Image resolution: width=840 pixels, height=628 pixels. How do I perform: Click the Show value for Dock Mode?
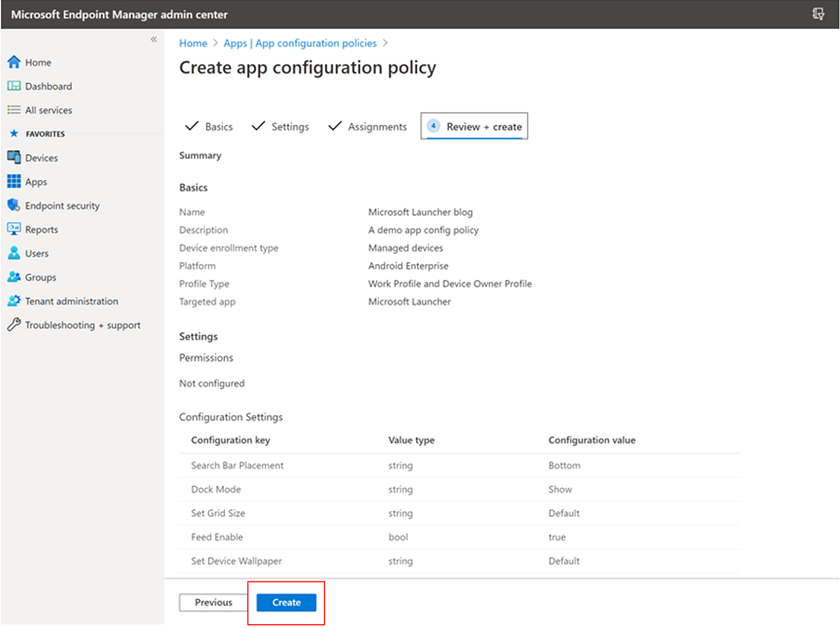click(560, 489)
